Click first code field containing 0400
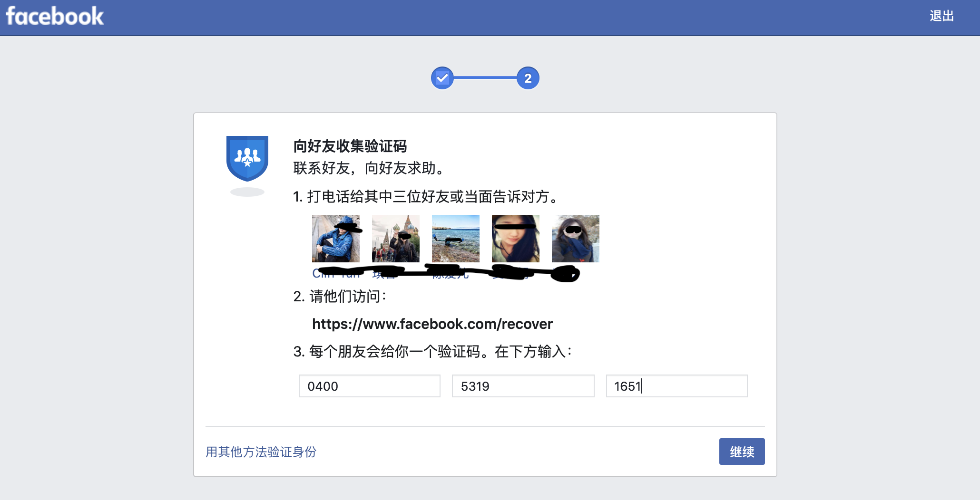Viewport: 980px width, 500px height. 370,386
